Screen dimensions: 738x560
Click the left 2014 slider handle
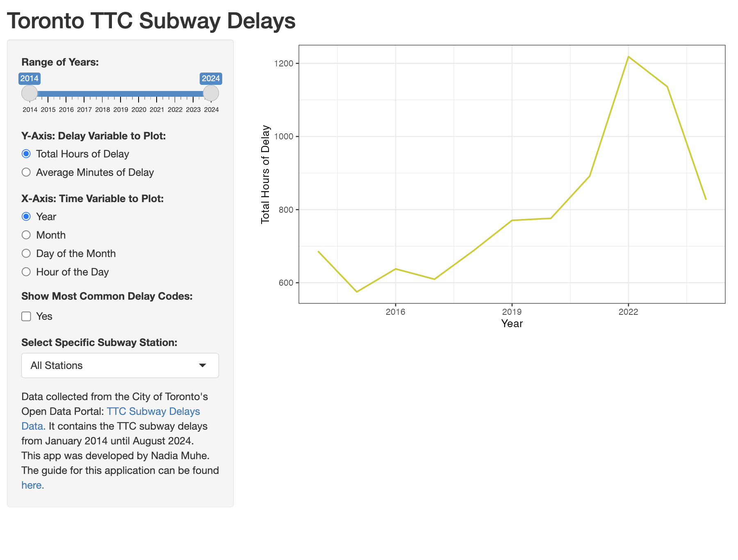(30, 93)
